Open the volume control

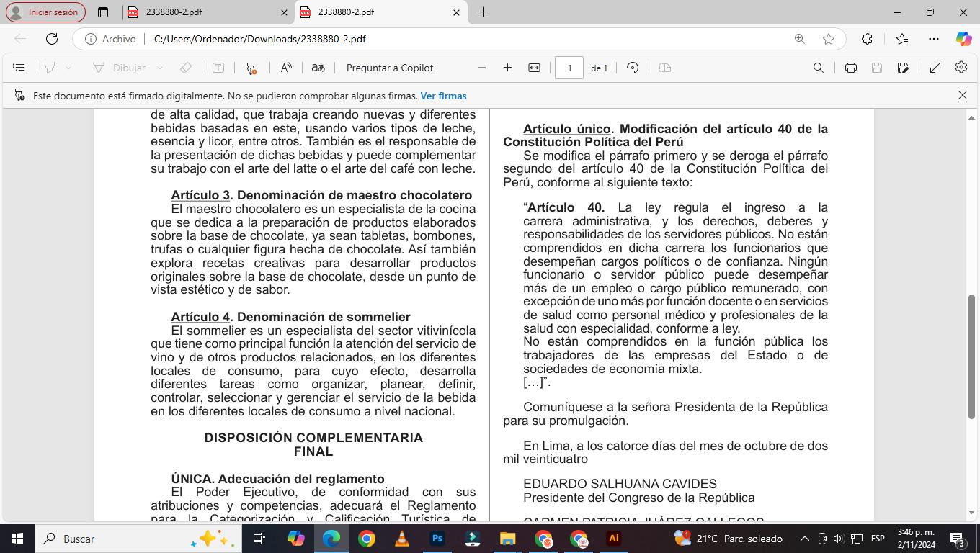(x=838, y=539)
